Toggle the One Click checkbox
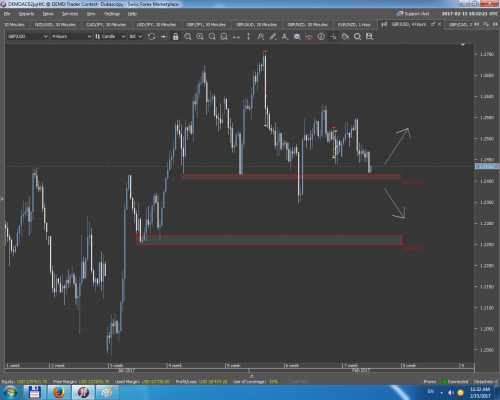Screen dimensions: 500x400 pyautogui.click(x=287, y=382)
